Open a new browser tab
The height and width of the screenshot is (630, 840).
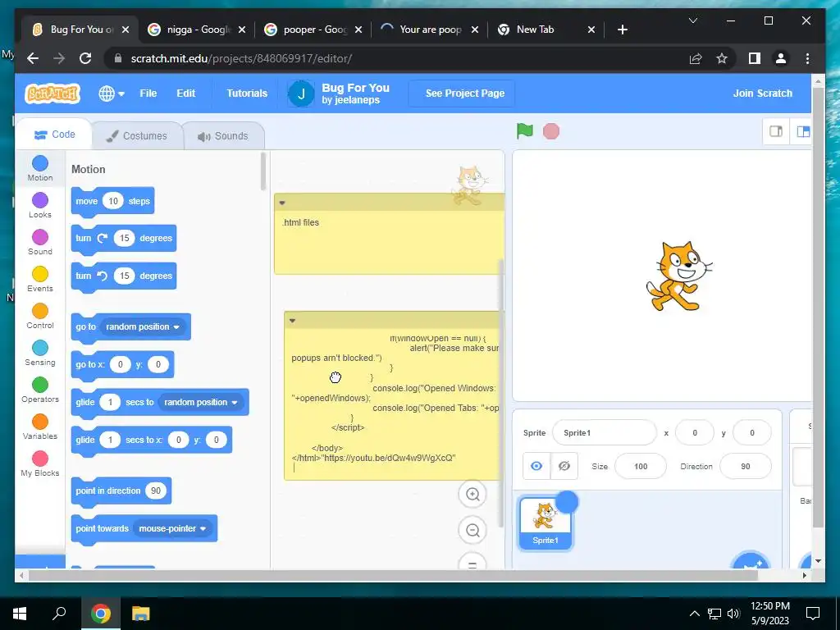(x=622, y=30)
